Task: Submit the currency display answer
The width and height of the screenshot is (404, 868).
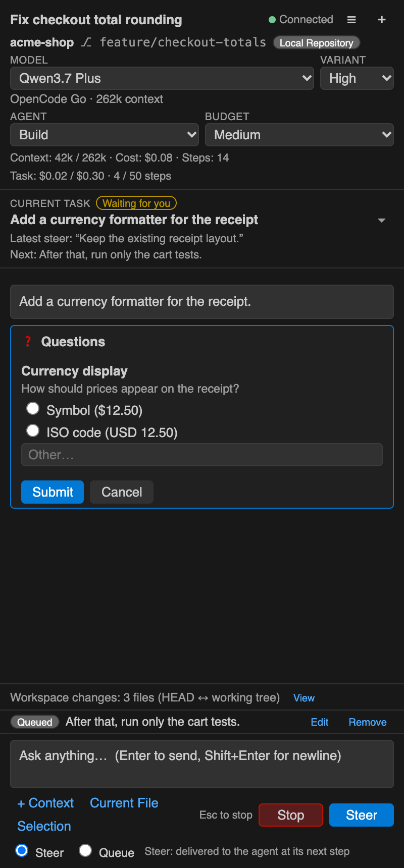Action: 53,492
